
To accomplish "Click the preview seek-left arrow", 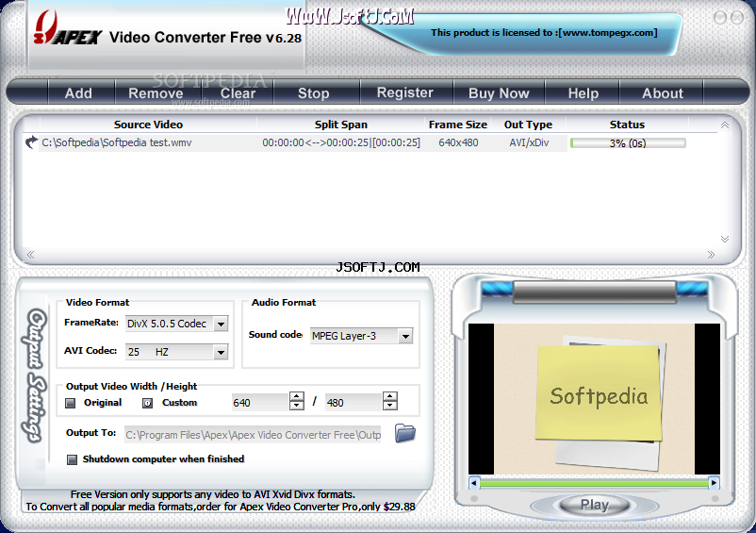I will [x=474, y=482].
